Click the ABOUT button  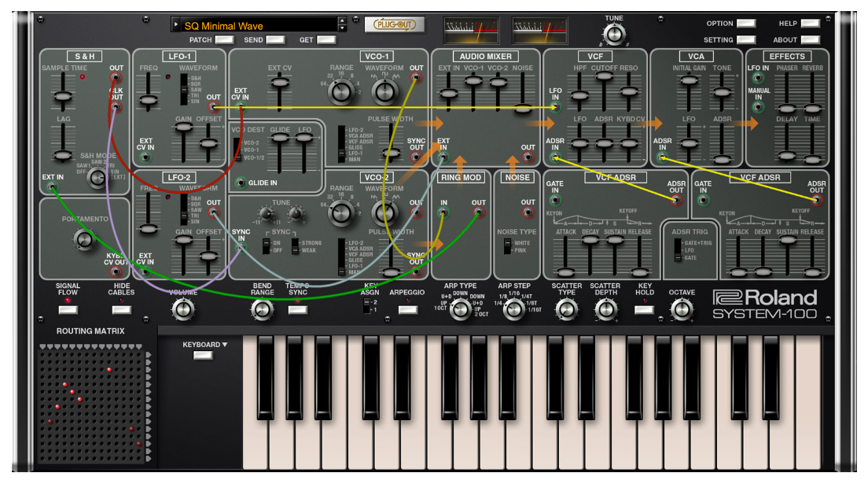(810, 39)
